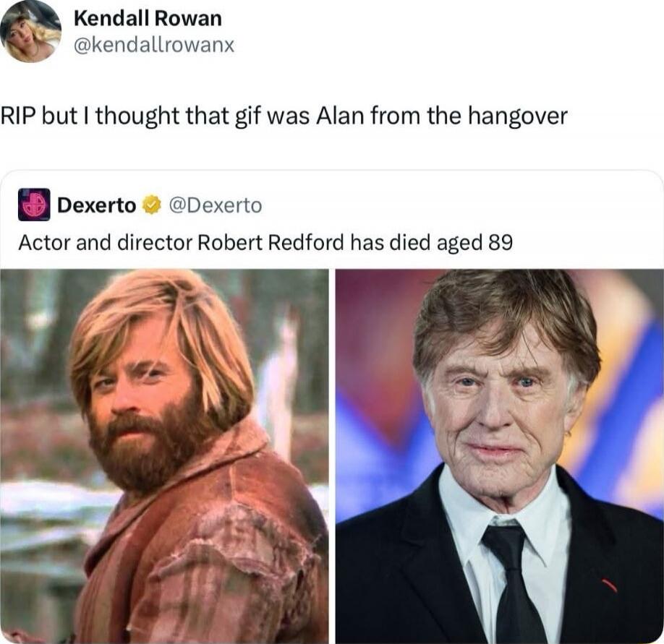Click 'Robert Redford' in the quoted text

click(x=271, y=243)
